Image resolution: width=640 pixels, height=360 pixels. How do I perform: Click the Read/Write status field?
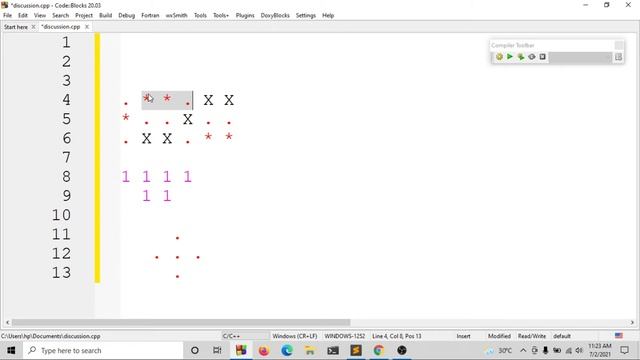click(532, 336)
